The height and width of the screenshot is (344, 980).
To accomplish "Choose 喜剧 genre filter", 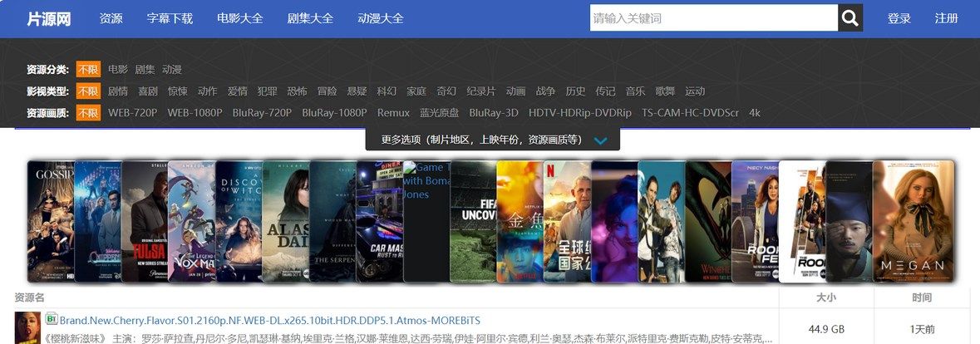I will (x=148, y=91).
